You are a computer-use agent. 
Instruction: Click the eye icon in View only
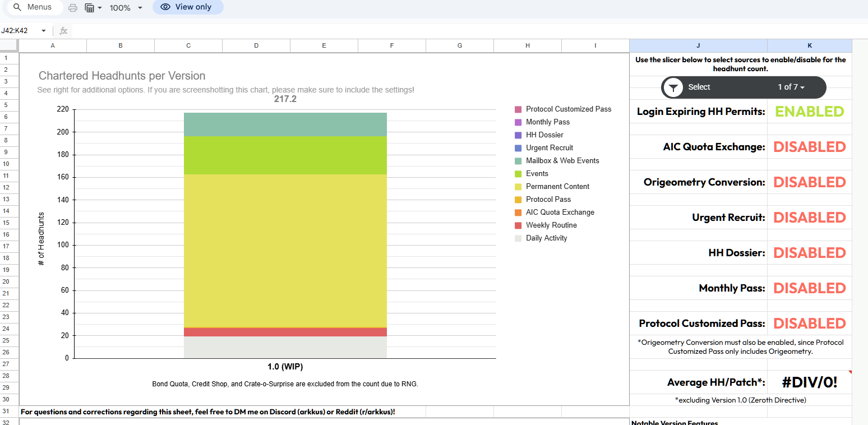click(165, 7)
